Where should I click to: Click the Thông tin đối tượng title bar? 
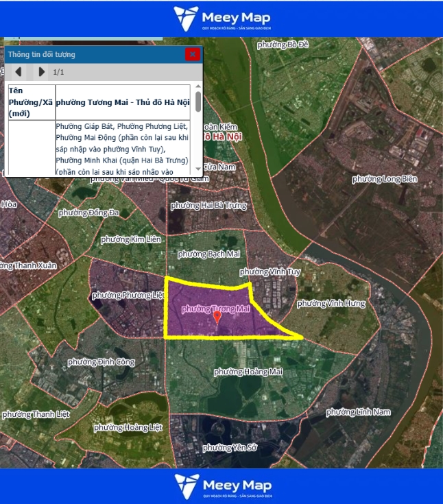(89, 54)
